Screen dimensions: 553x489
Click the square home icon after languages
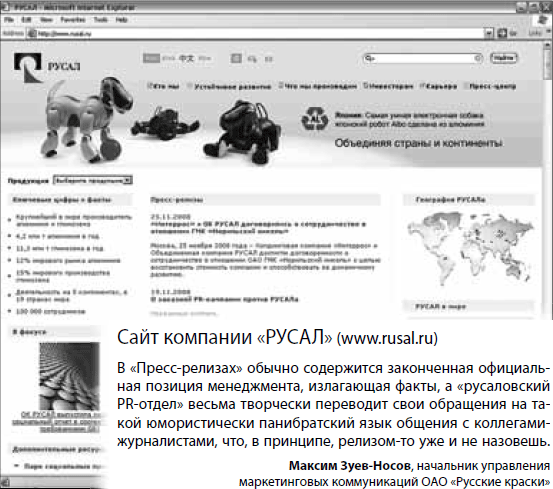click(236, 58)
